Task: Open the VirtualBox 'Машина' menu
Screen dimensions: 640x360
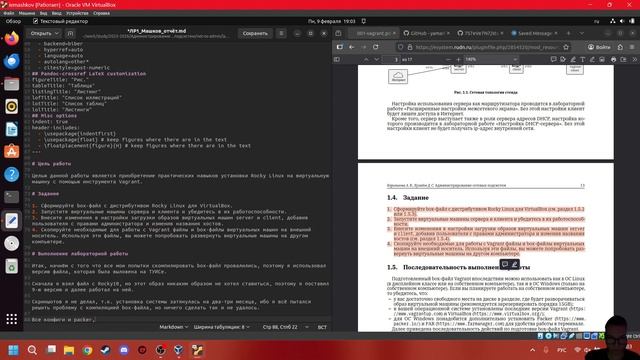Action: click(27, 13)
